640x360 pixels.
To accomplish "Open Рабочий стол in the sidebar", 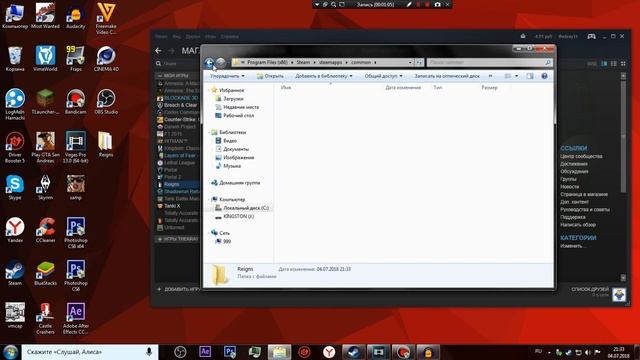I will 238,116.
